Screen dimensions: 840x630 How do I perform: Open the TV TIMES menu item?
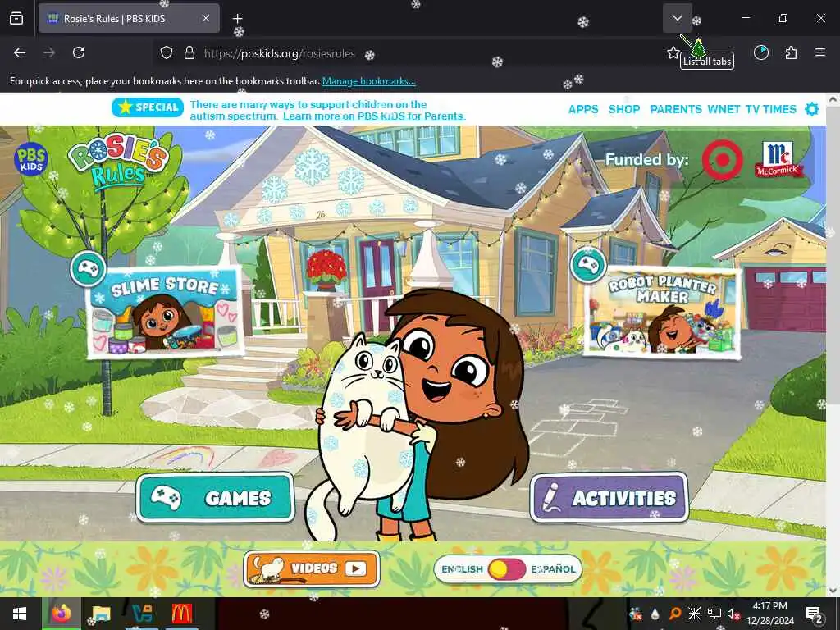(770, 109)
